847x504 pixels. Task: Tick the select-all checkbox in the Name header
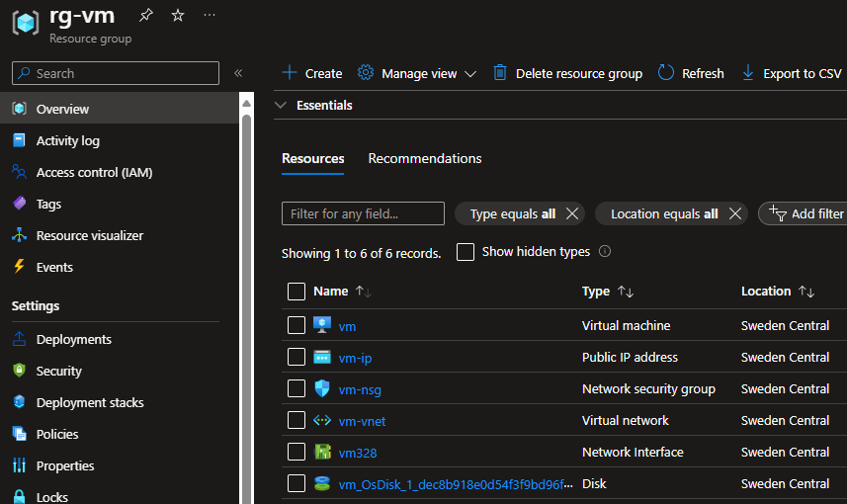[296, 292]
